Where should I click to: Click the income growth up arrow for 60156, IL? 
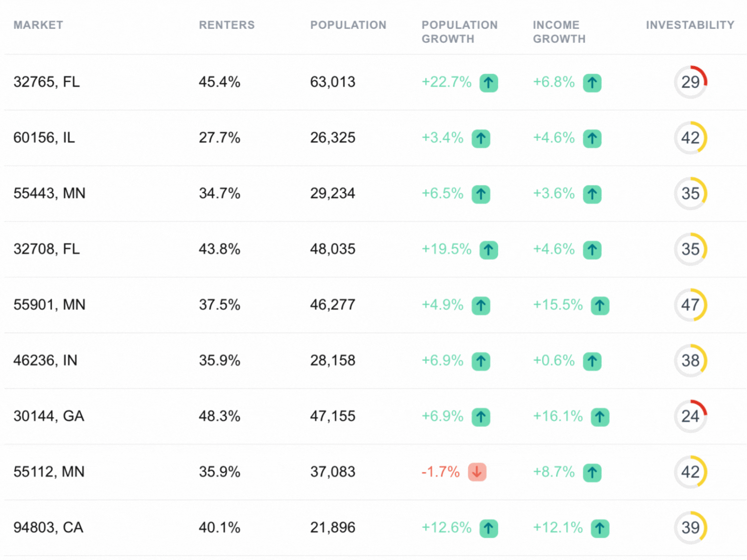[x=592, y=138]
